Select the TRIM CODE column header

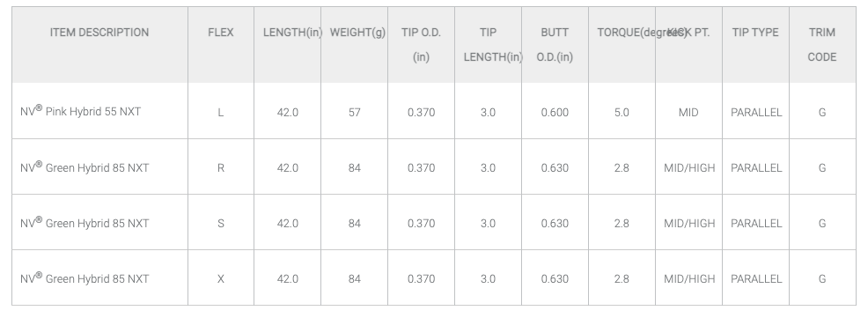pos(822,45)
